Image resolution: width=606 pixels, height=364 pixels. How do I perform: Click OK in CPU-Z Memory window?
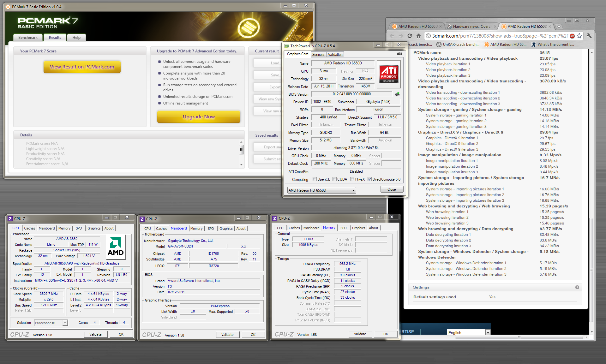coord(386,334)
